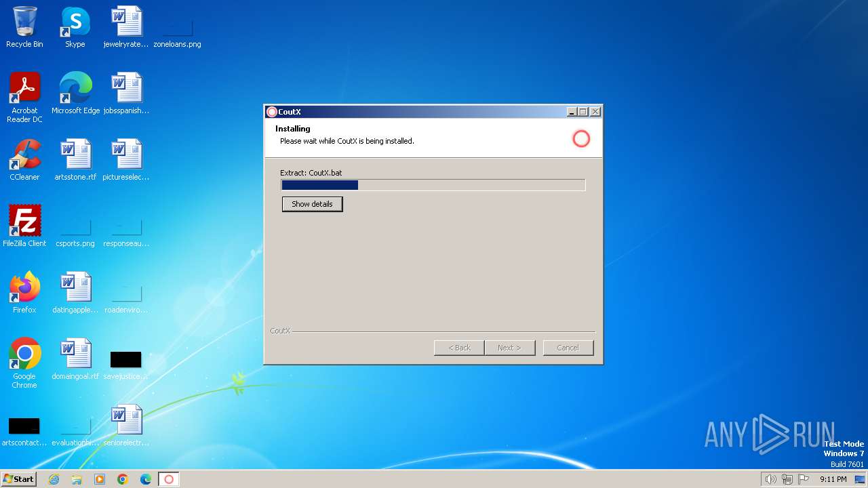Open Internet Explorer from taskbar
Screen dimensions: 868x488
[54, 479]
